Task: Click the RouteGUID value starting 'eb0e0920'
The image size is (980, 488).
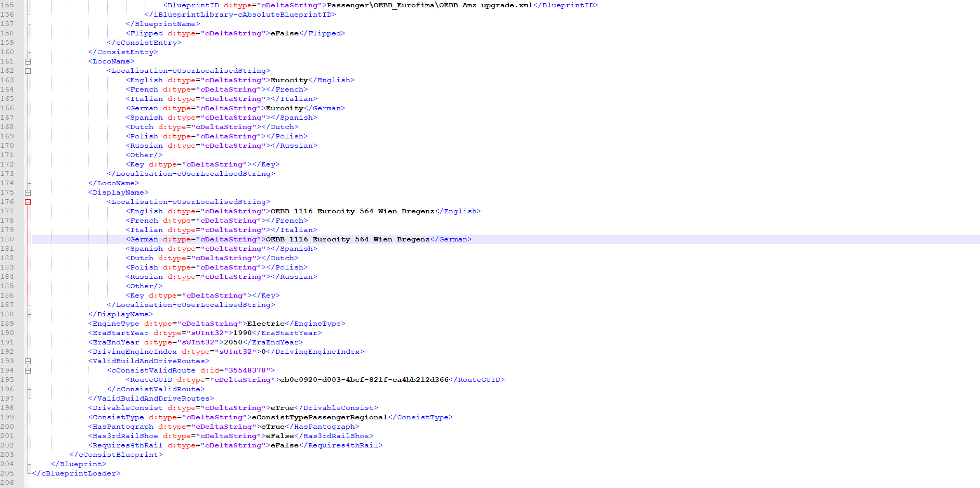Action: click(x=364, y=380)
